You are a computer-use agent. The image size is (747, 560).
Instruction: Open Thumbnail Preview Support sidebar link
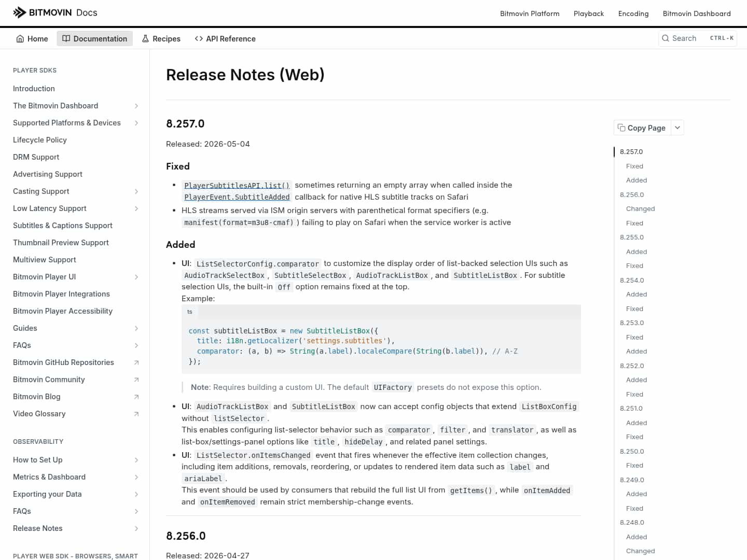pos(61,243)
